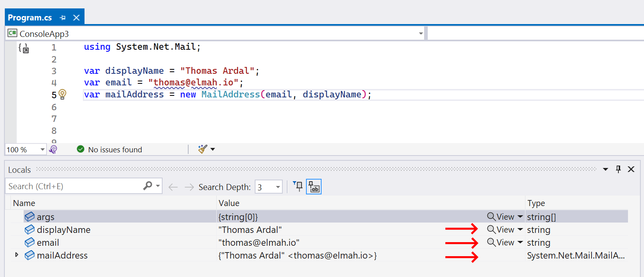Open the Locals window options dropdown
The image size is (644, 277).
606,170
